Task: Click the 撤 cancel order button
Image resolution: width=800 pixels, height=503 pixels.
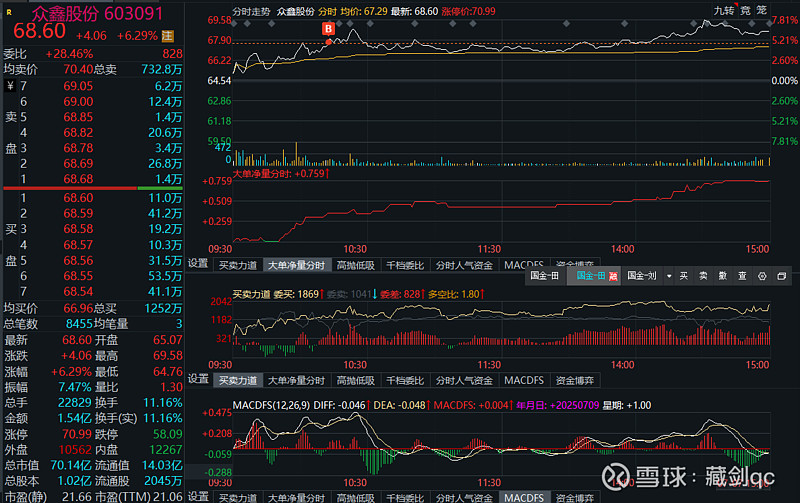Action: tap(722, 276)
